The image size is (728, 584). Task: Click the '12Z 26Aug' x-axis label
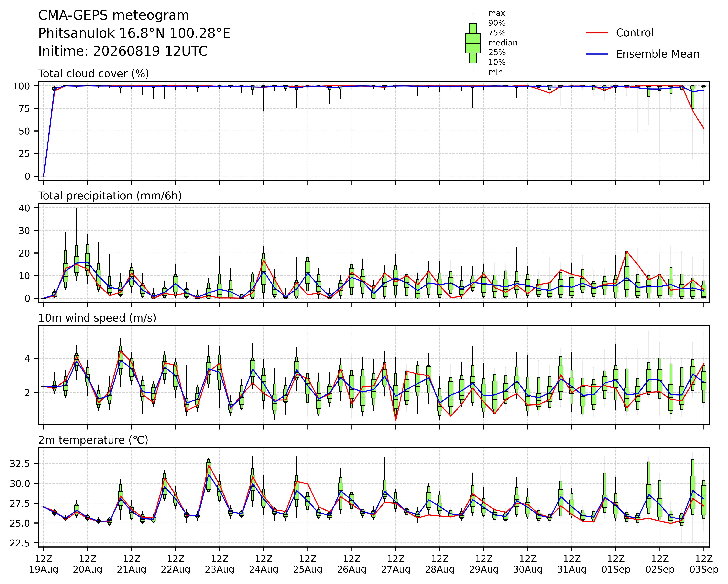coord(352,564)
